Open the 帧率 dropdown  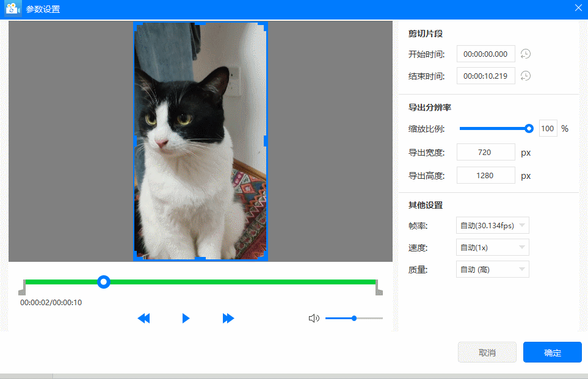pos(492,225)
